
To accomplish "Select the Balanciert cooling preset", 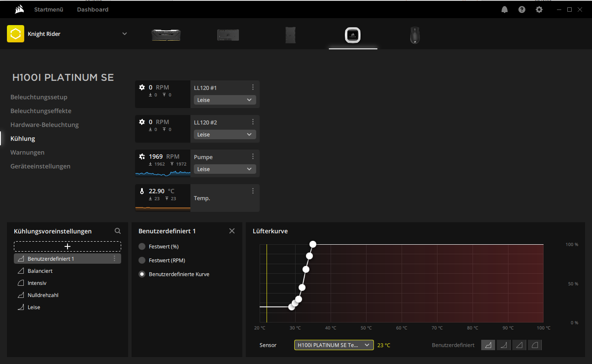I will coord(68,271).
